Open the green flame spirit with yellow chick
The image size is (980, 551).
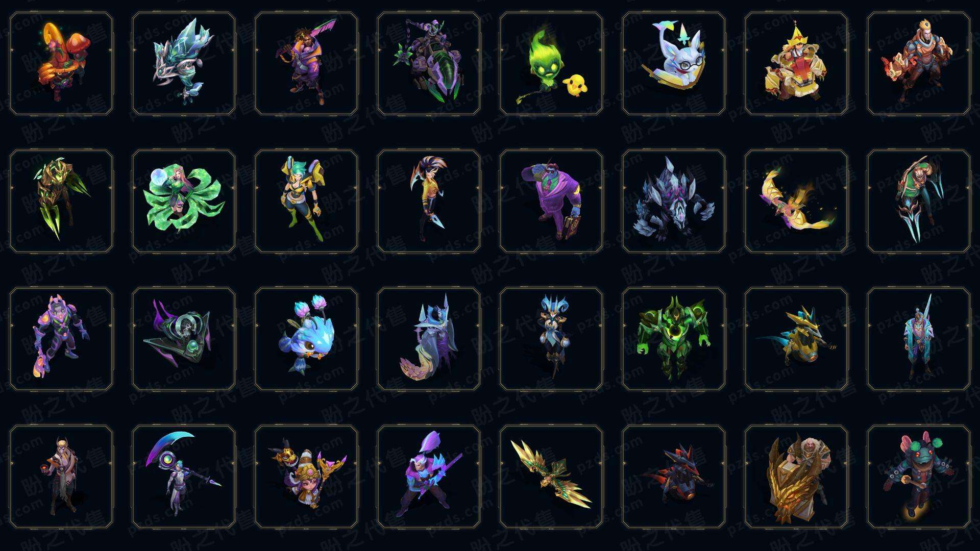click(551, 63)
